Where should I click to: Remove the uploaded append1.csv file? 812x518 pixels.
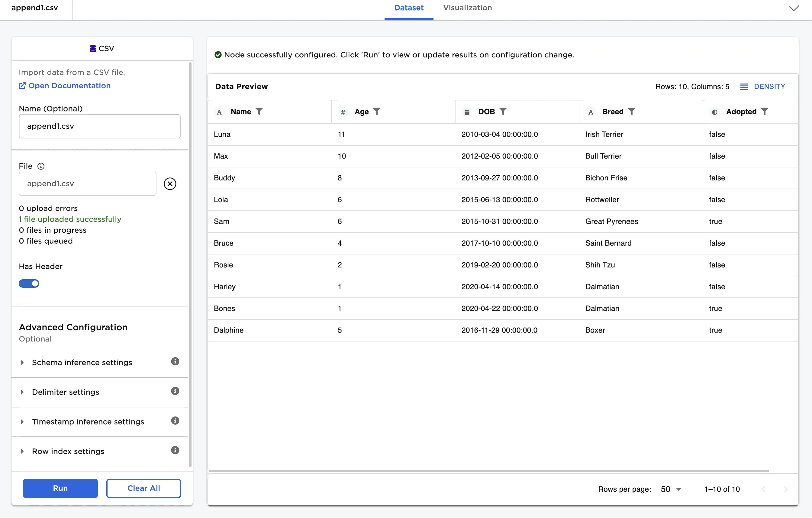[170, 183]
